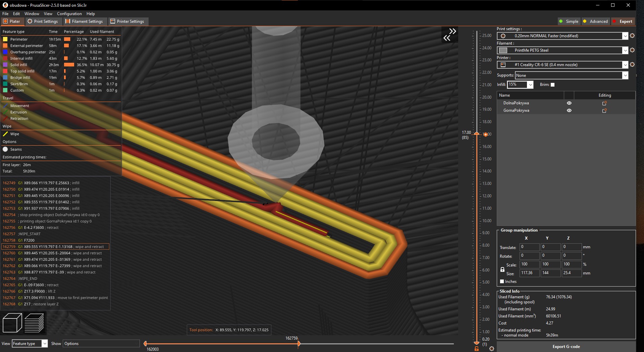Open the Supports dropdown
This screenshot has width=644, height=352.
(x=625, y=76)
